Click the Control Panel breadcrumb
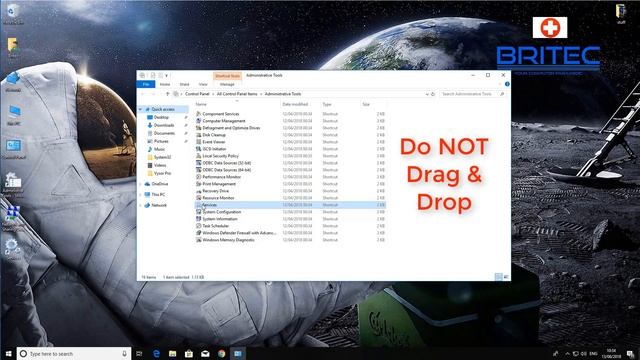The height and width of the screenshot is (360, 640). (x=197, y=94)
